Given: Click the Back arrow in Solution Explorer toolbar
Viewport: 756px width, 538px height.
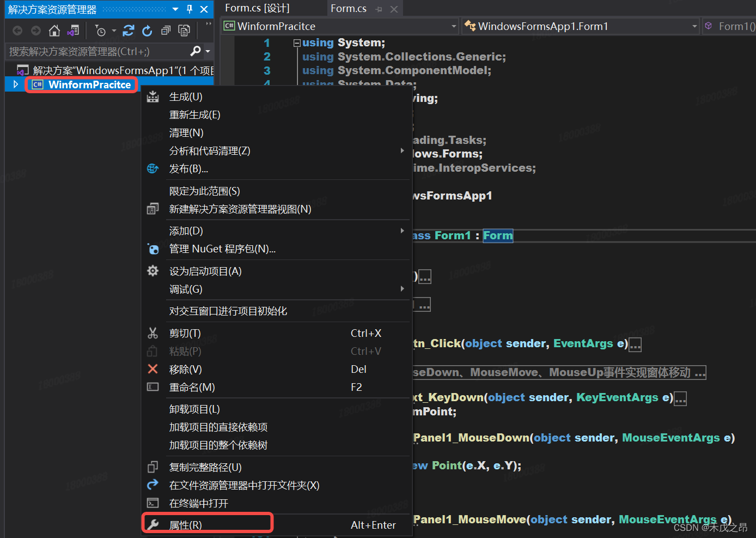Looking at the screenshot, I should click(17, 31).
